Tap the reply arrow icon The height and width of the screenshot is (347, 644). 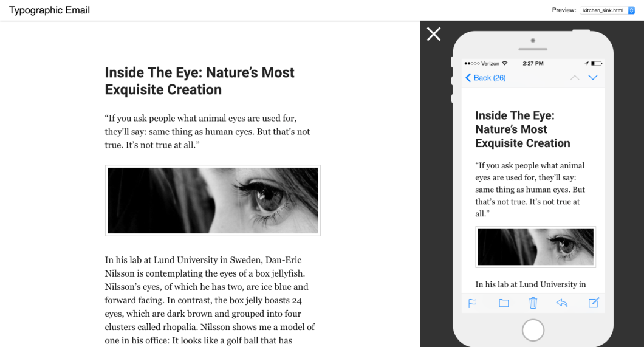562,303
